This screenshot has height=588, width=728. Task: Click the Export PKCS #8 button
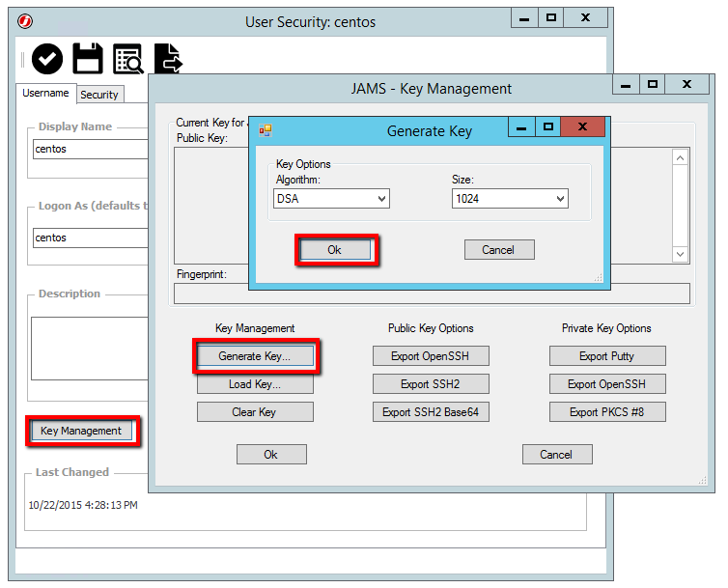click(x=607, y=412)
